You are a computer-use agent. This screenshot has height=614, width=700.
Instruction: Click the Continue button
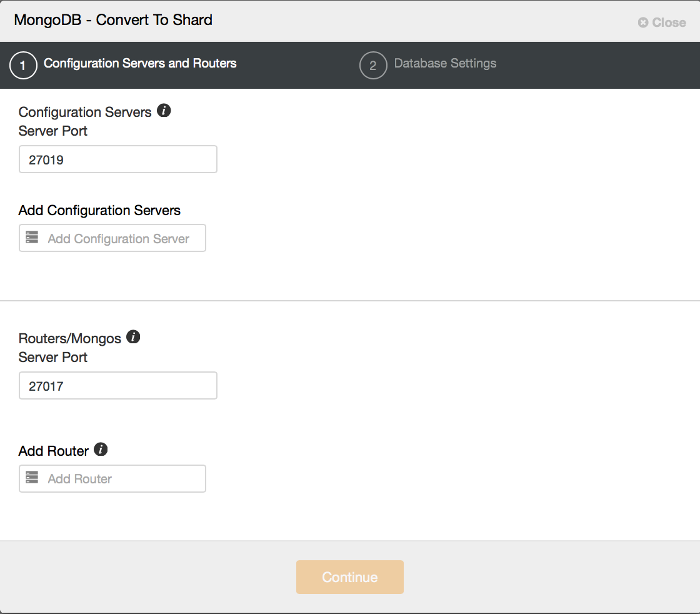350,577
